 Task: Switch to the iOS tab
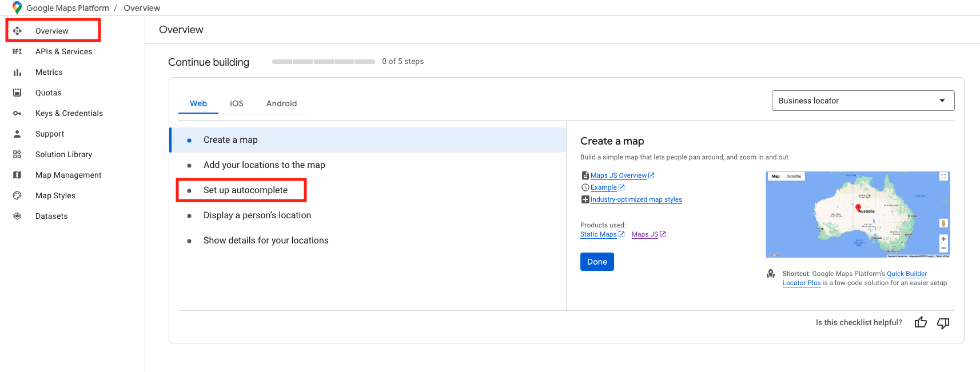tap(237, 103)
